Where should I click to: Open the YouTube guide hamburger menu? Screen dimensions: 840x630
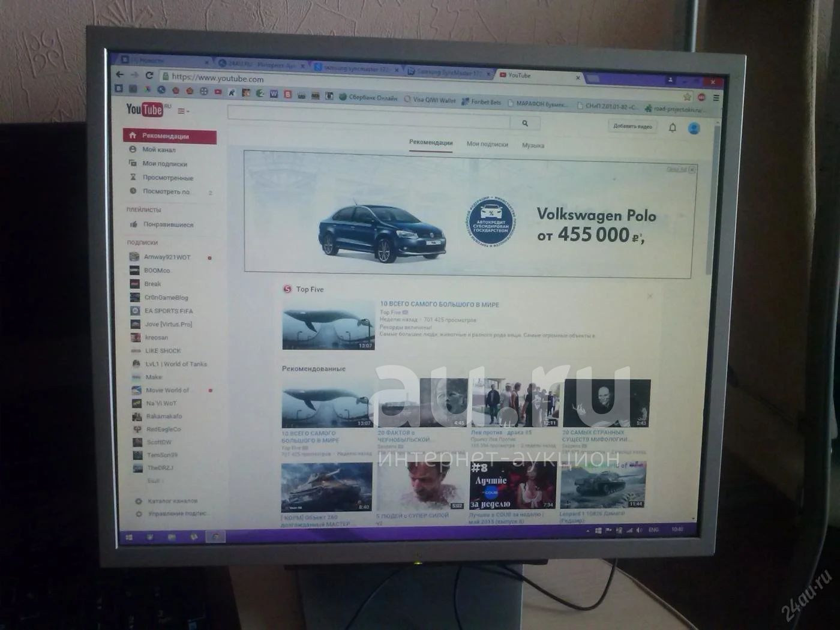point(183,111)
